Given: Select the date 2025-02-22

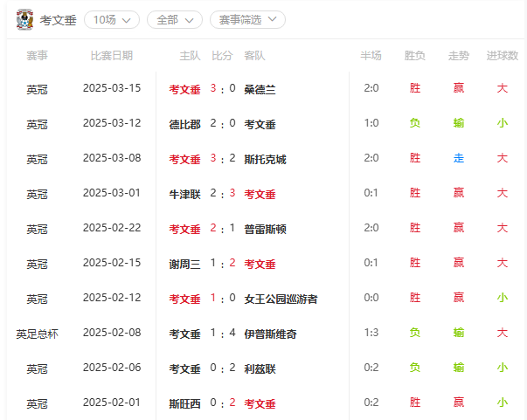Looking at the screenshot, I should [x=112, y=228].
